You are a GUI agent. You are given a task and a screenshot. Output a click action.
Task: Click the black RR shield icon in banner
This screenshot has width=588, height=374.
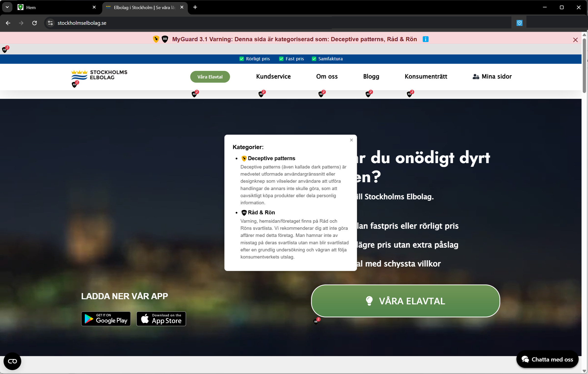pos(165,39)
